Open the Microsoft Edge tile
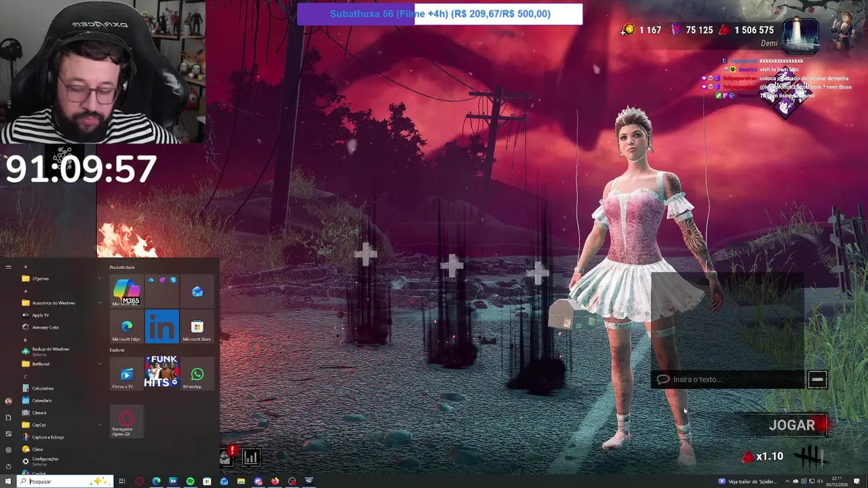 [x=126, y=327]
